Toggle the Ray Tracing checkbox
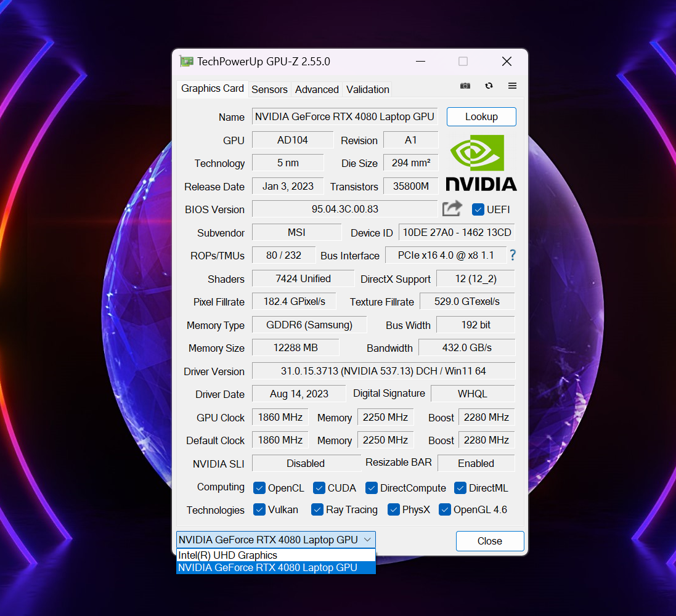Image resolution: width=676 pixels, height=616 pixels. pyautogui.click(x=317, y=509)
